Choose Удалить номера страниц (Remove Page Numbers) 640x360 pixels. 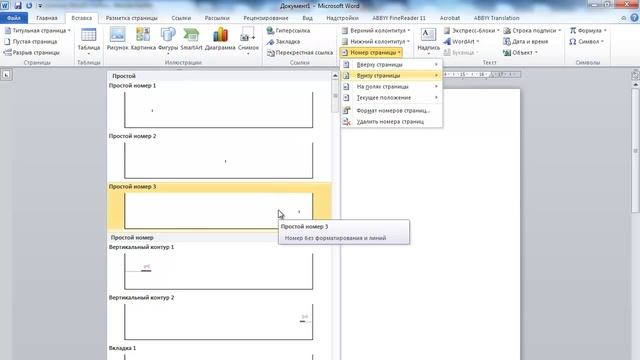coord(391,122)
